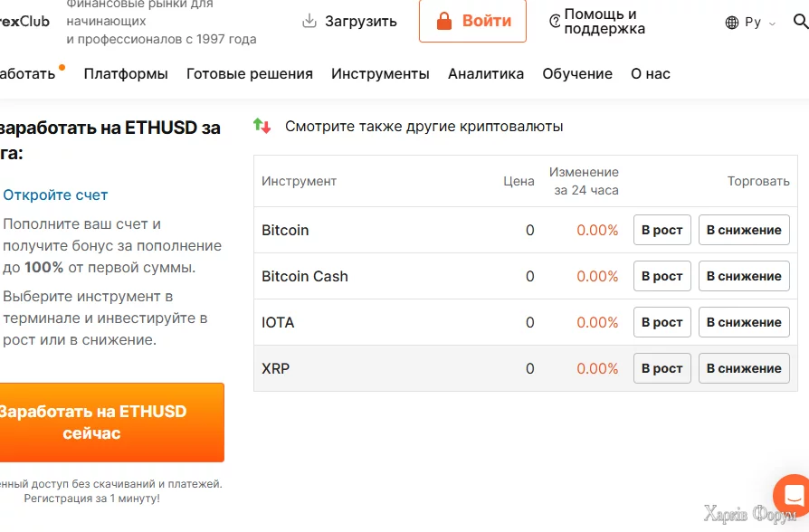Select Инструменты in navigation bar

[380, 74]
